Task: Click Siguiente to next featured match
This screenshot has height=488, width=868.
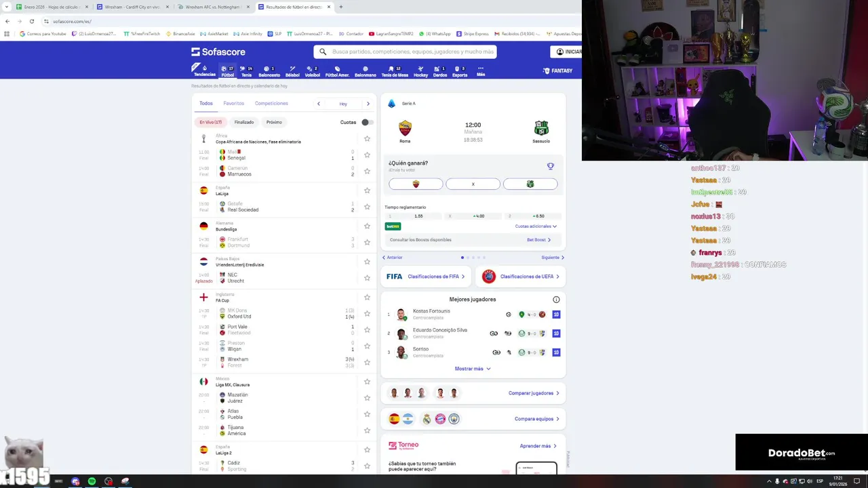Action: pyautogui.click(x=553, y=258)
